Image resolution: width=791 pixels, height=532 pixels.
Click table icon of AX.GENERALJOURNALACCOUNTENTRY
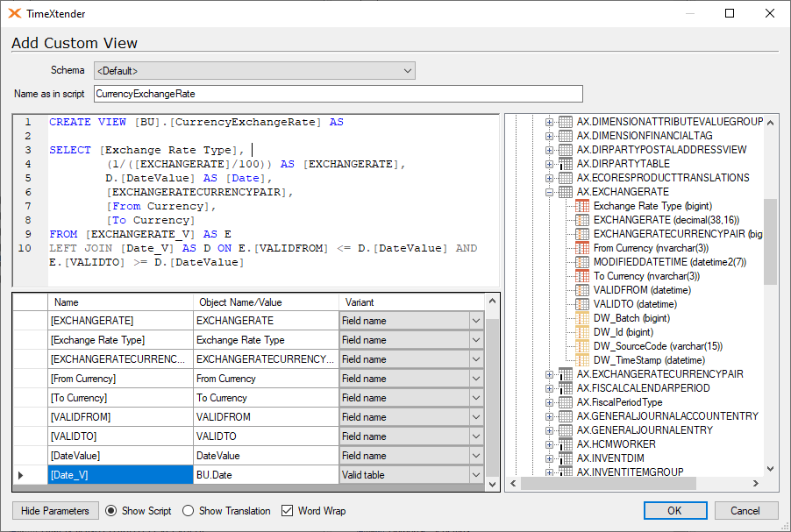pyautogui.click(x=566, y=416)
